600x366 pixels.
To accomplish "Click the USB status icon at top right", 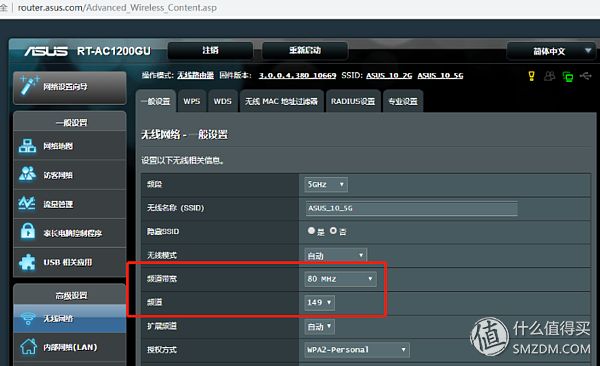I will [x=585, y=76].
